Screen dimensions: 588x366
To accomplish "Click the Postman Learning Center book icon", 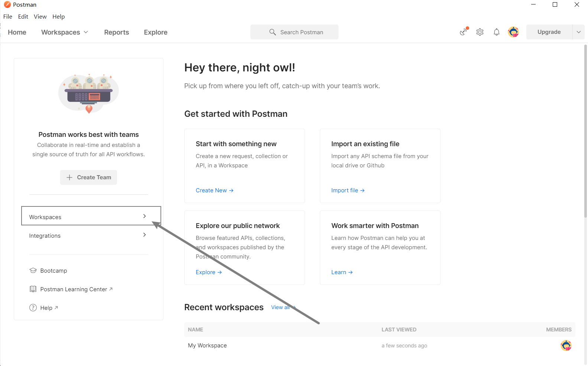I will (33, 289).
